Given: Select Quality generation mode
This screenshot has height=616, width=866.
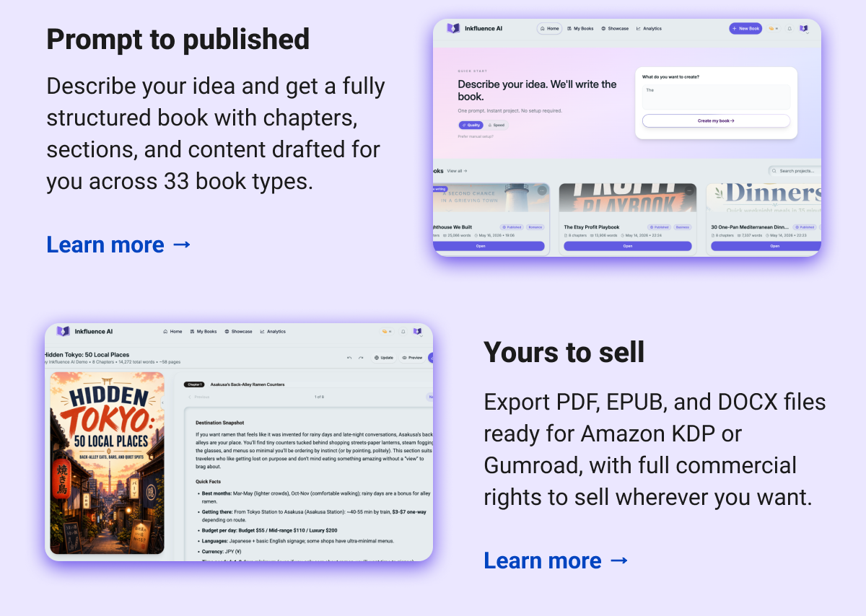Looking at the screenshot, I should pos(471,125).
